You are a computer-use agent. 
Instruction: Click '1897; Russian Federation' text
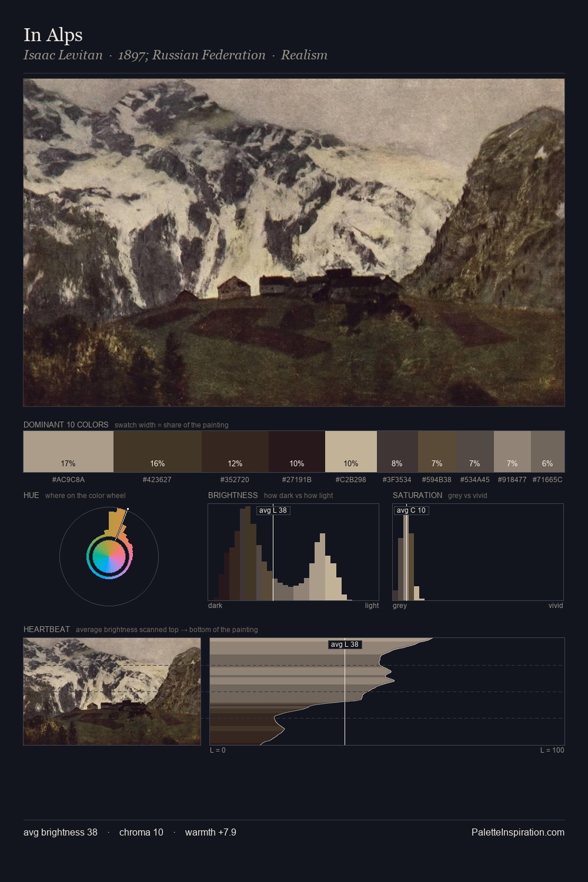pyautogui.click(x=192, y=55)
